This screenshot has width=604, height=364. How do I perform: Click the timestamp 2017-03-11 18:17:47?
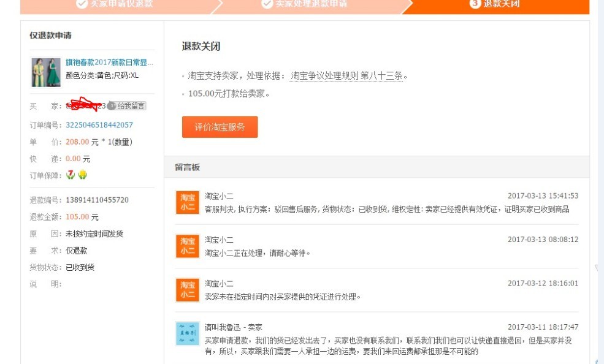(543, 327)
